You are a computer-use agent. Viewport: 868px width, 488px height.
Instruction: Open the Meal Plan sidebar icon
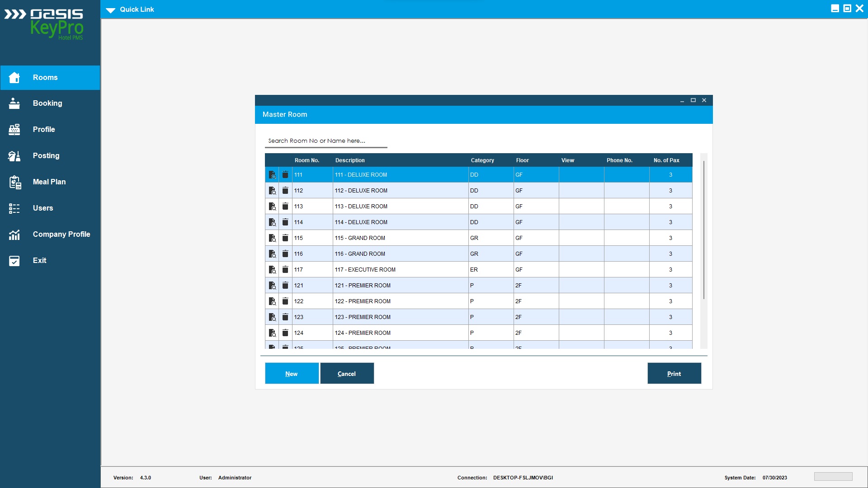click(x=14, y=182)
